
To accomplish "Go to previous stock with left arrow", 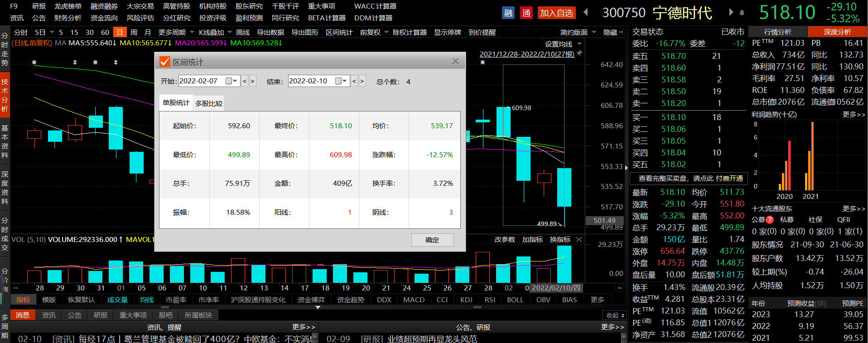I will (585, 12).
